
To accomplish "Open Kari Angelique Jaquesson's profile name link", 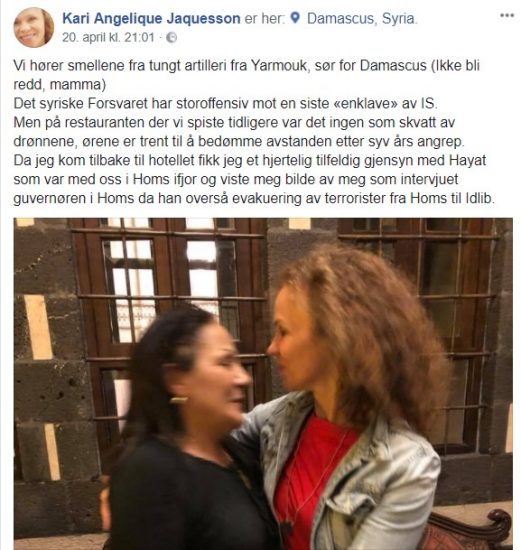I will tap(151, 18).
